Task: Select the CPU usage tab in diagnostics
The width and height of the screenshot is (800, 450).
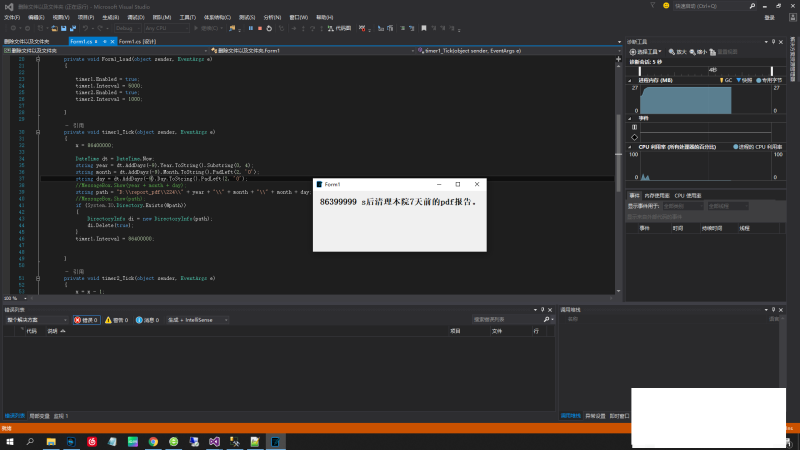Action: [x=687, y=196]
